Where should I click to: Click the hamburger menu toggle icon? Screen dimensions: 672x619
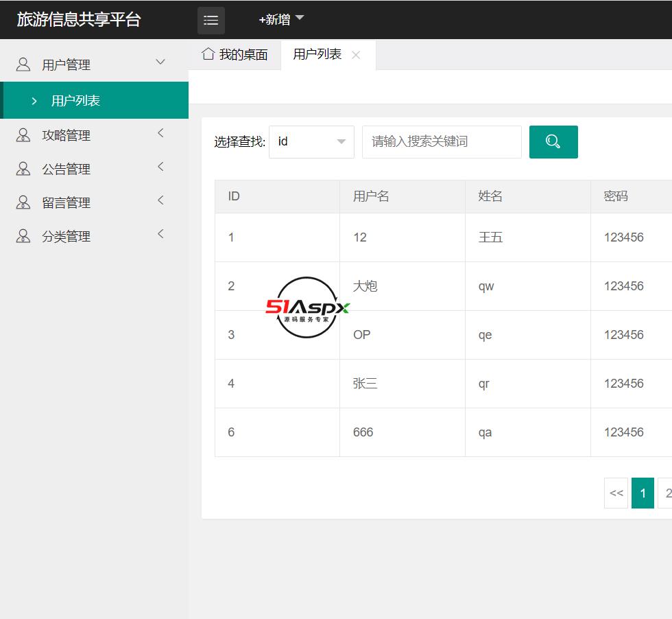tap(211, 20)
